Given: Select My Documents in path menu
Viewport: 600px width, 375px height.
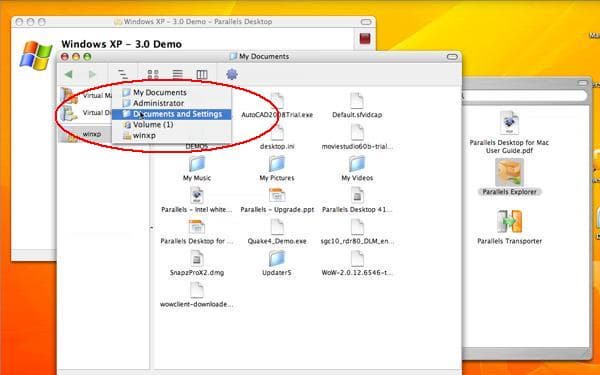Looking at the screenshot, I should [x=172, y=93].
